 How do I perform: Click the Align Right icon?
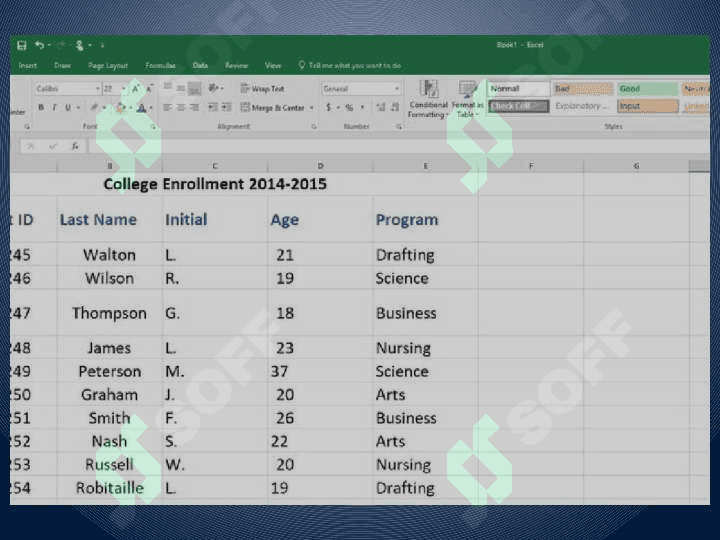[x=195, y=107]
